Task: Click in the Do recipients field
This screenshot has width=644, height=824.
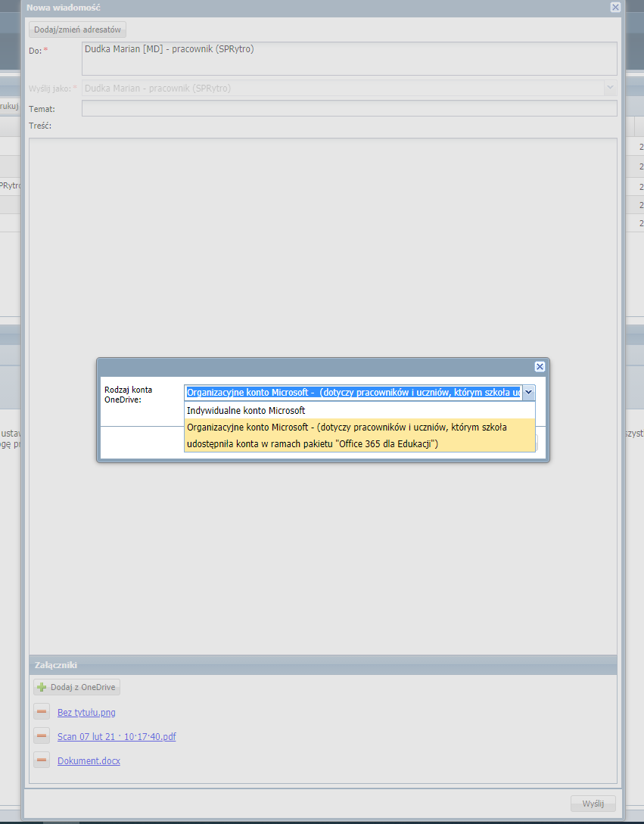Action: click(x=349, y=58)
